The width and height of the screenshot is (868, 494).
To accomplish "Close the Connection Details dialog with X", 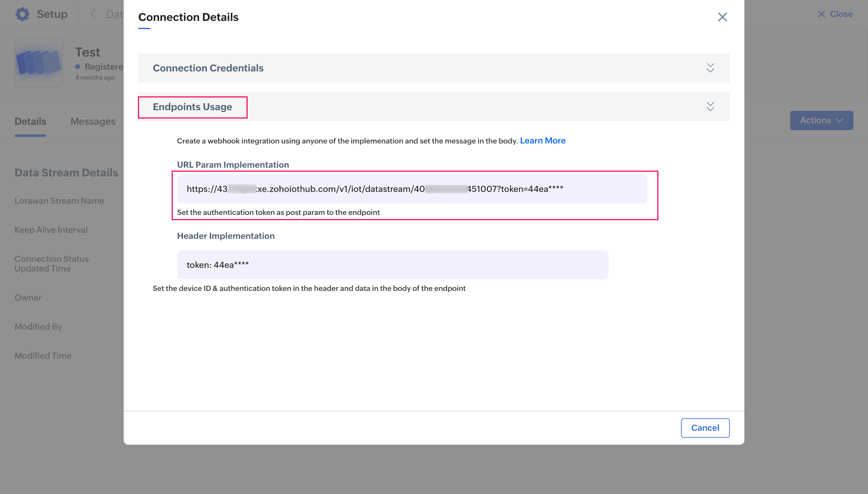I will pos(722,17).
